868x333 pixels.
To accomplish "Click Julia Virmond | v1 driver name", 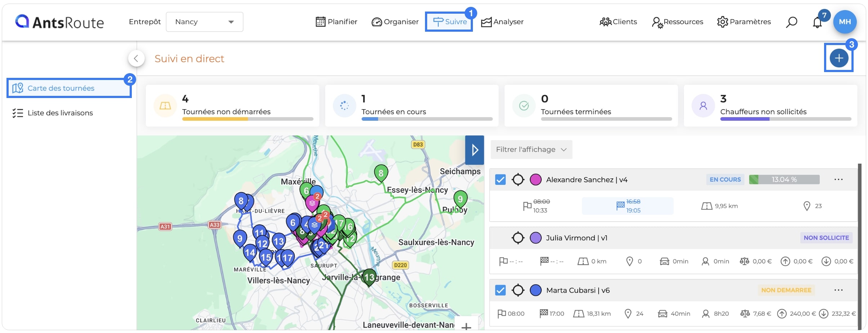I will (x=577, y=238).
